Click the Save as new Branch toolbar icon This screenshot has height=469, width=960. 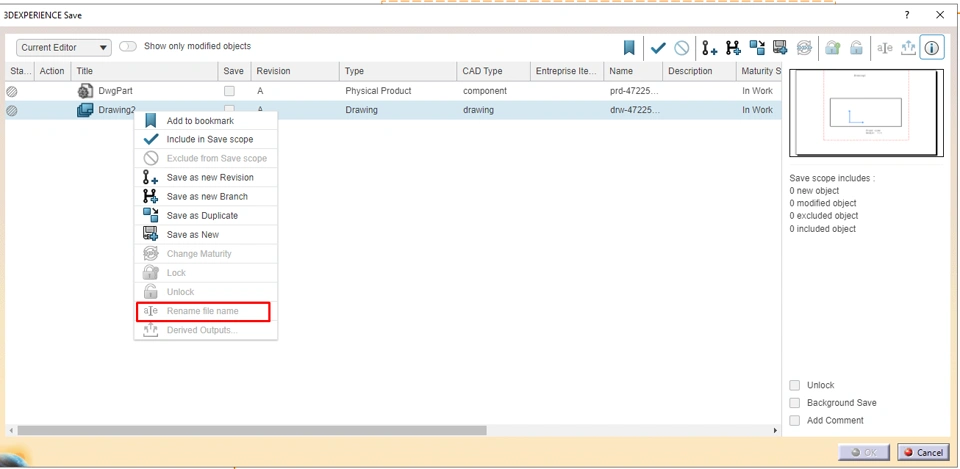pos(733,48)
